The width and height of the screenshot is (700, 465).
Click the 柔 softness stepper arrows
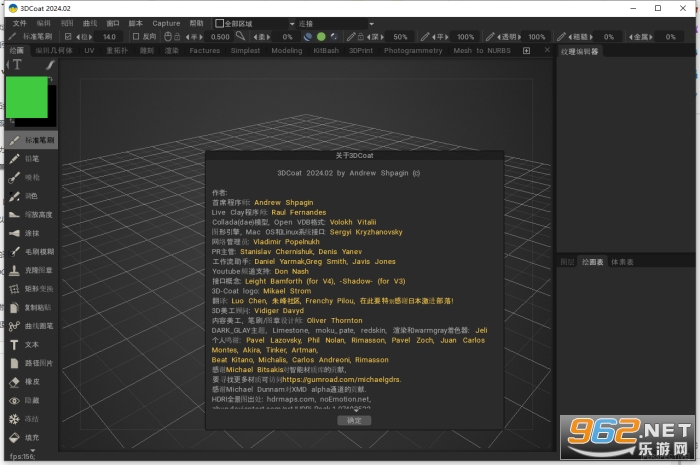click(262, 37)
